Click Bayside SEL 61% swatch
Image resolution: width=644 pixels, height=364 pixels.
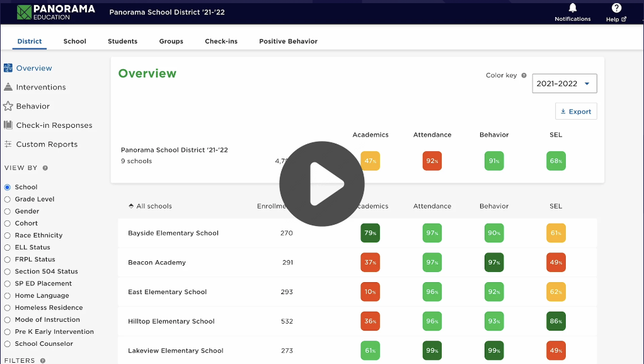pyautogui.click(x=556, y=233)
